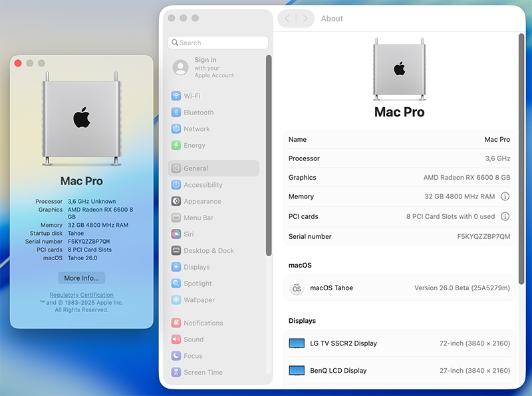Click 'Version 26.0 Beta (25A5279m)'
Viewport: 532px width, 396px height.
(462, 288)
